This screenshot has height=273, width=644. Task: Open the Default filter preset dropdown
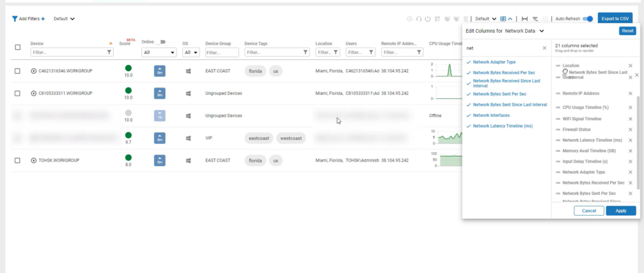[64, 19]
